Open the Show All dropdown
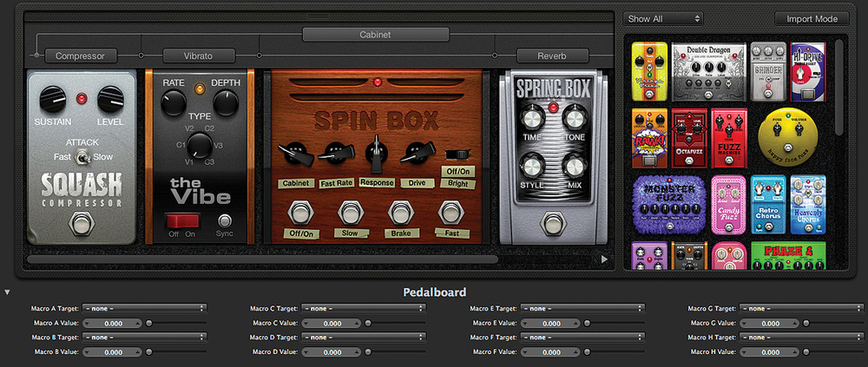Screen dimensions: 868x367 [662, 19]
